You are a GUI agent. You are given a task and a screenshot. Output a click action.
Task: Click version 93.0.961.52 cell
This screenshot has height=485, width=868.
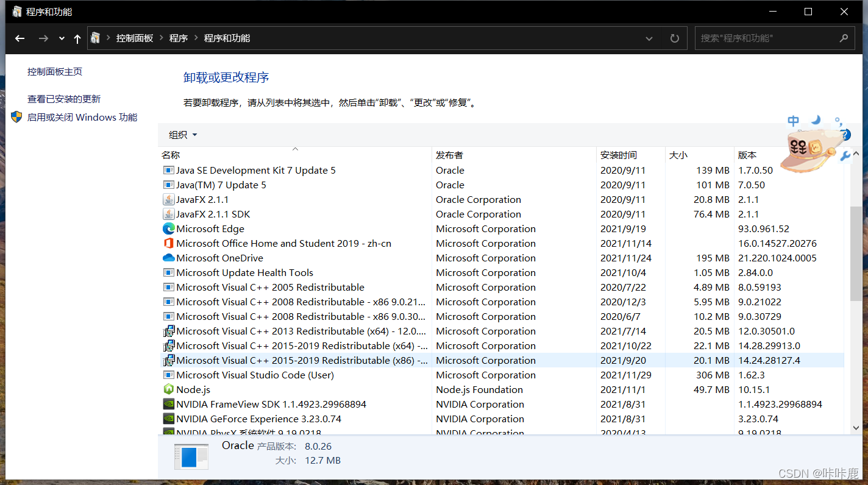[764, 229]
